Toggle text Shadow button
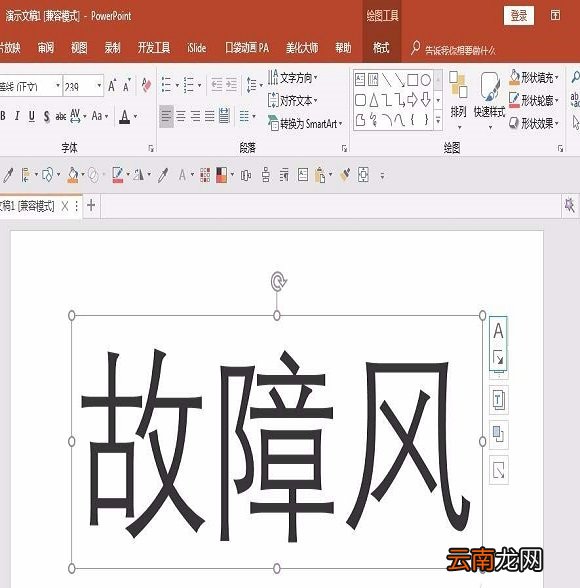Image resolution: width=580 pixels, height=588 pixels. coord(46,116)
